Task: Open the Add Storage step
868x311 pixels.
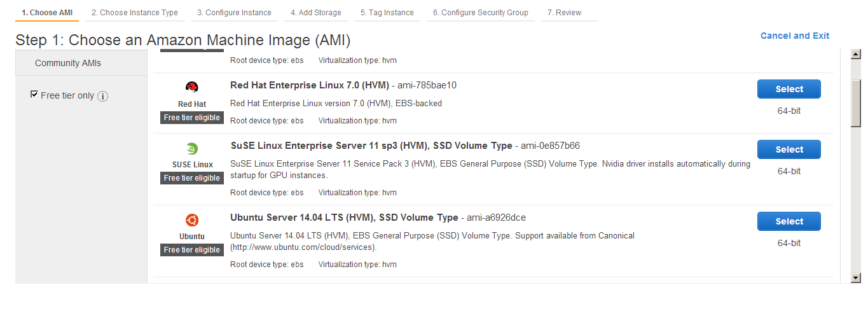Action: pos(316,13)
